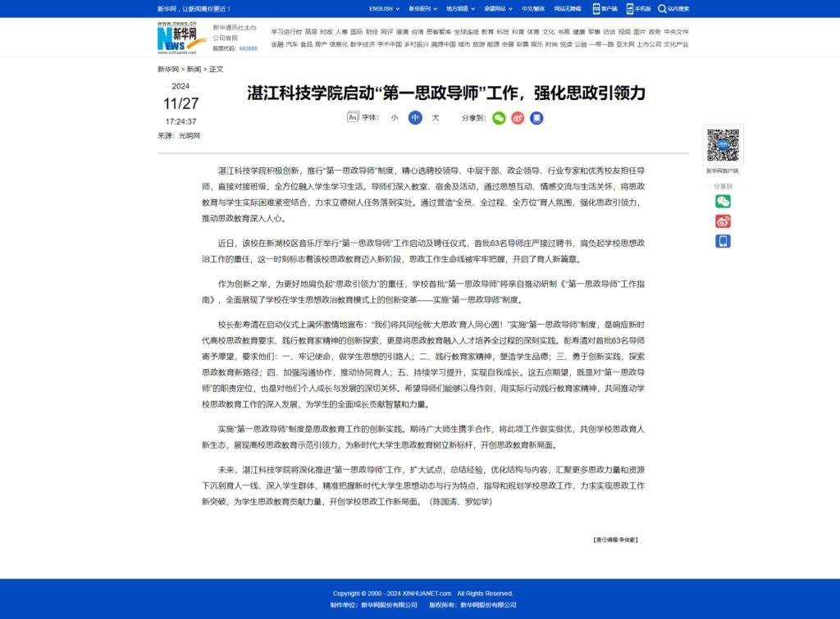Viewport: 840px width, 619px height.
Task: Click the 新华网客户端 label under QR code
Action: pyautogui.click(x=722, y=171)
